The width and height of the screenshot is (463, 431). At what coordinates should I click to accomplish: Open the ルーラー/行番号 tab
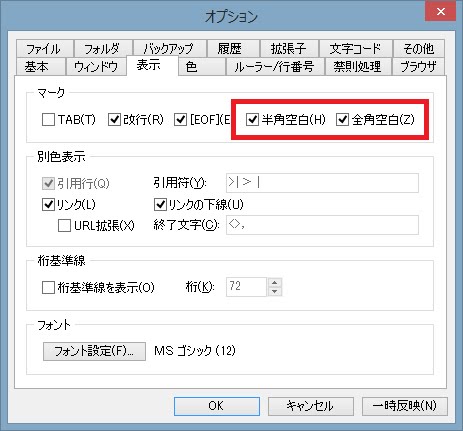(275, 67)
